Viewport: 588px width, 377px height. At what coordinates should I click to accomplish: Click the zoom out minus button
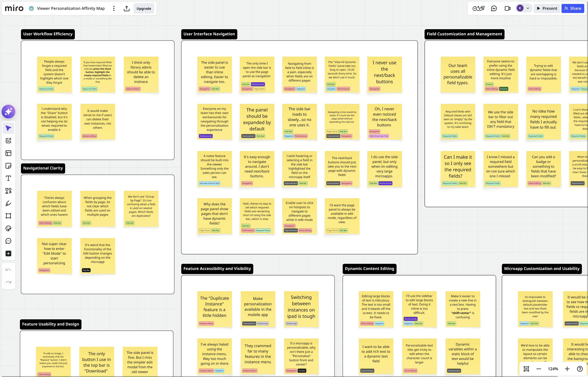(x=539, y=369)
